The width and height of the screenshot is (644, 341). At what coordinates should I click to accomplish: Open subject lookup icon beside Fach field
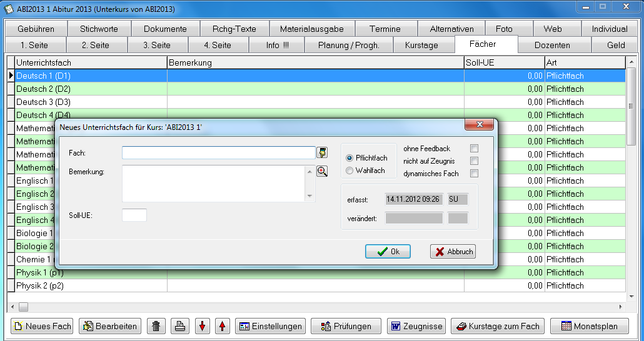[x=322, y=152]
